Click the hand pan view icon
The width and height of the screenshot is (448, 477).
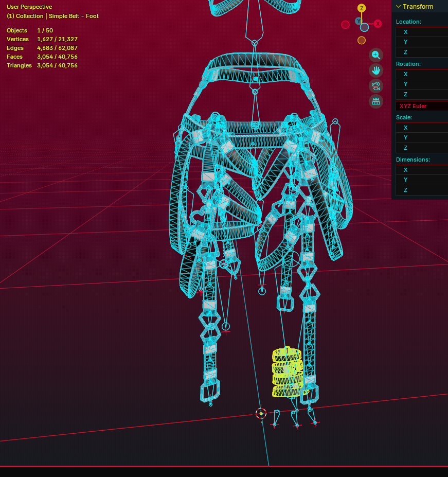click(376, 70)
